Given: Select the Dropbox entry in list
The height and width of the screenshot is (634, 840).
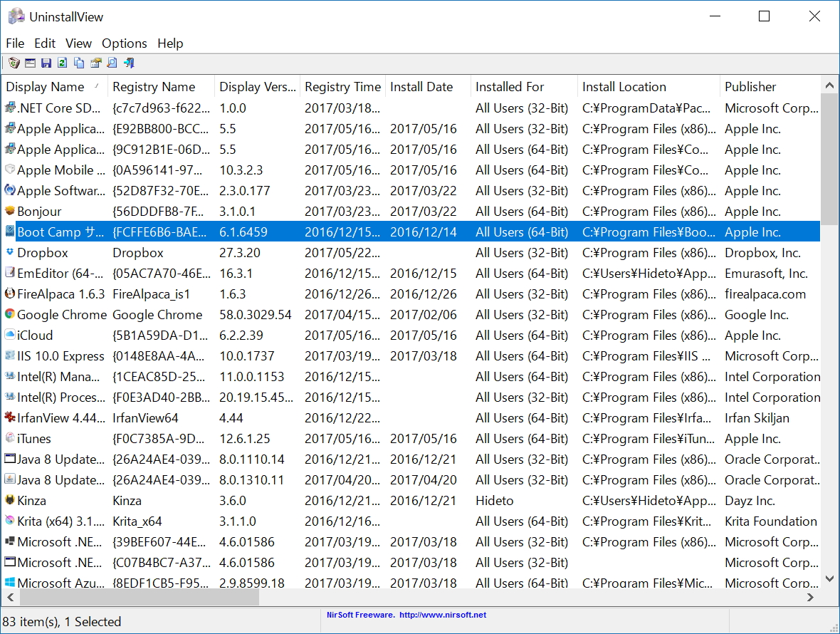Looking at the screenshot, I should (x=43, y=253).
